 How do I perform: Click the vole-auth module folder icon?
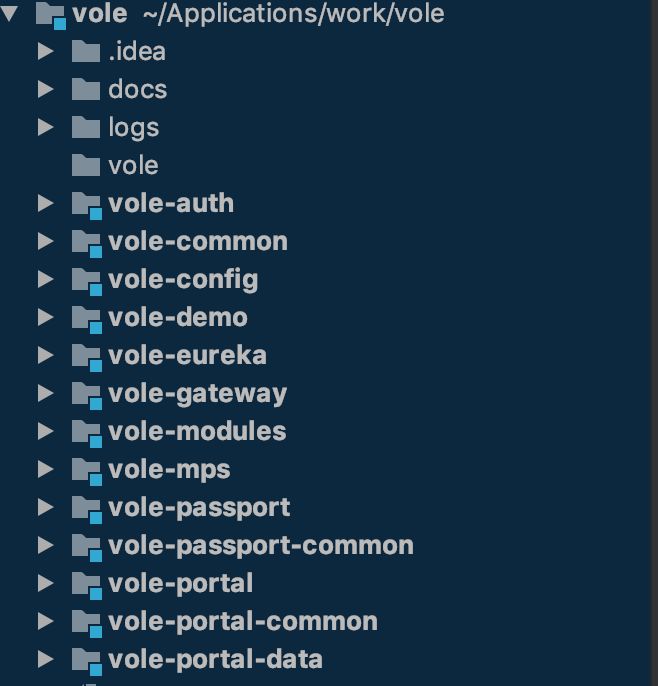click(87, 204)
